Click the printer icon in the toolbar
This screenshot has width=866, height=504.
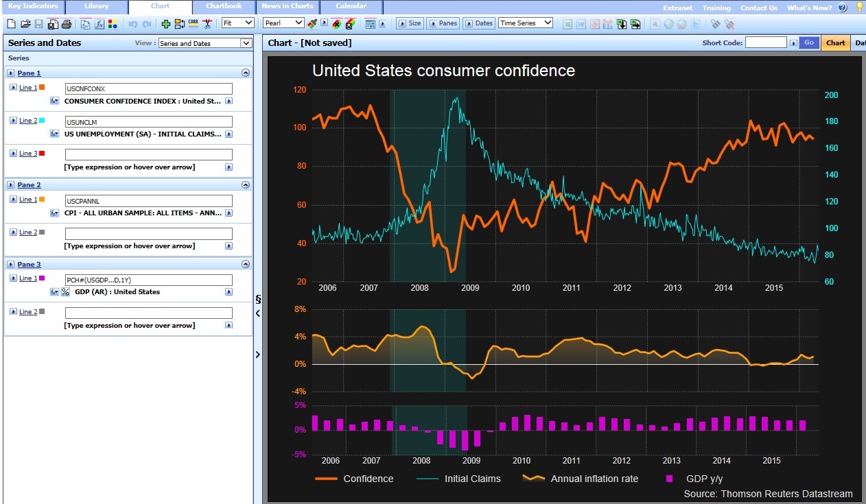tap(67, 24)
